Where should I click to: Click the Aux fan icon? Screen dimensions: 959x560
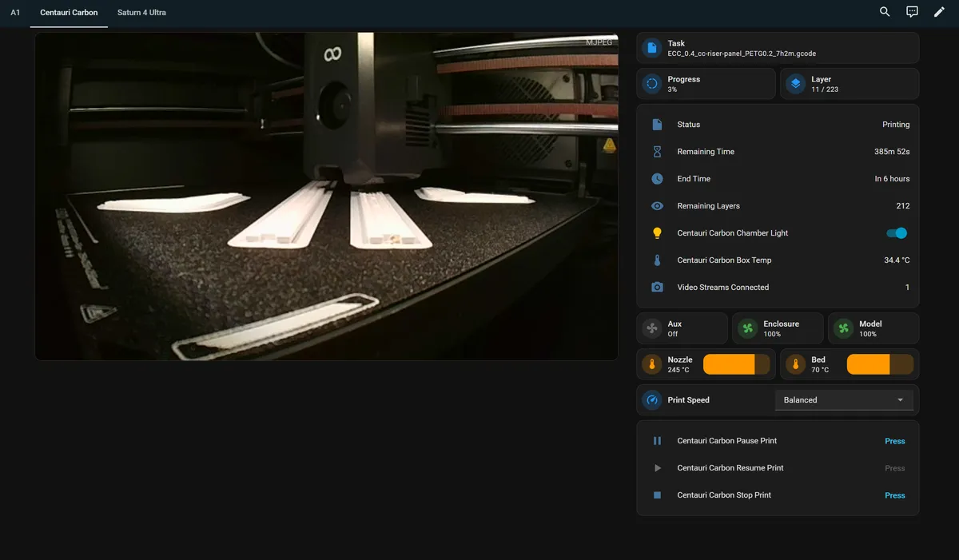coord(652,328)
